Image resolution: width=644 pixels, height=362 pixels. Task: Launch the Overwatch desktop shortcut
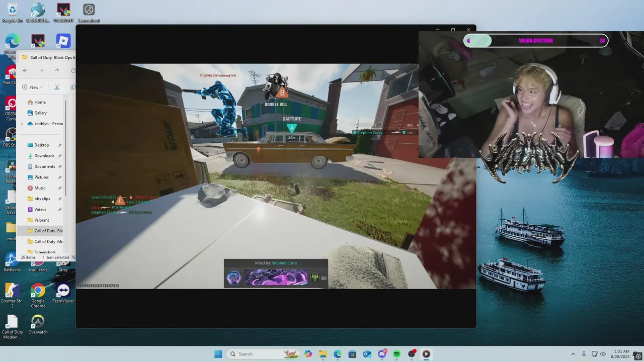[38, 325]
